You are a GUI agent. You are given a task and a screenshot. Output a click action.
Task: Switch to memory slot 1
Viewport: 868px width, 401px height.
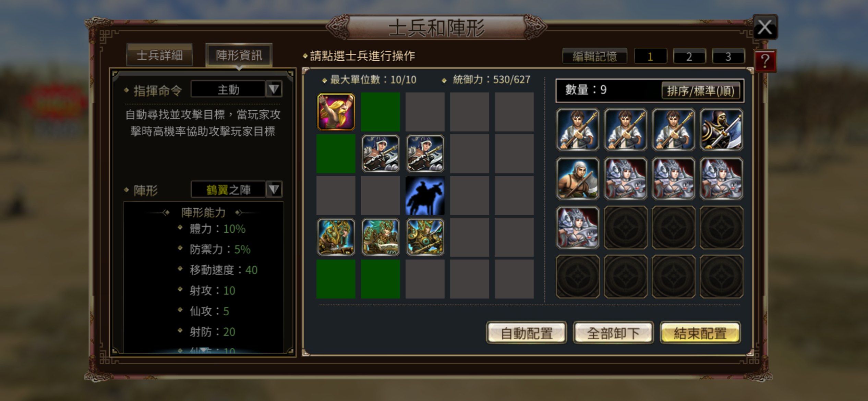tap(650, 56)
